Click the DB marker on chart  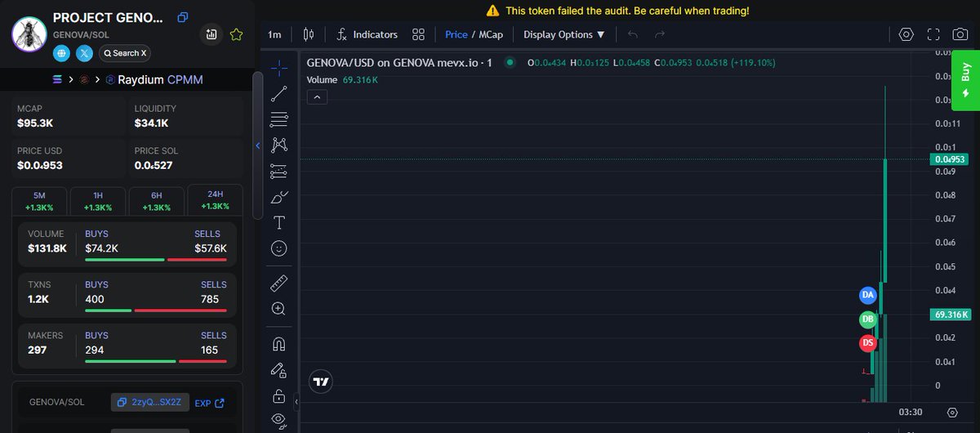coord(867,319)
